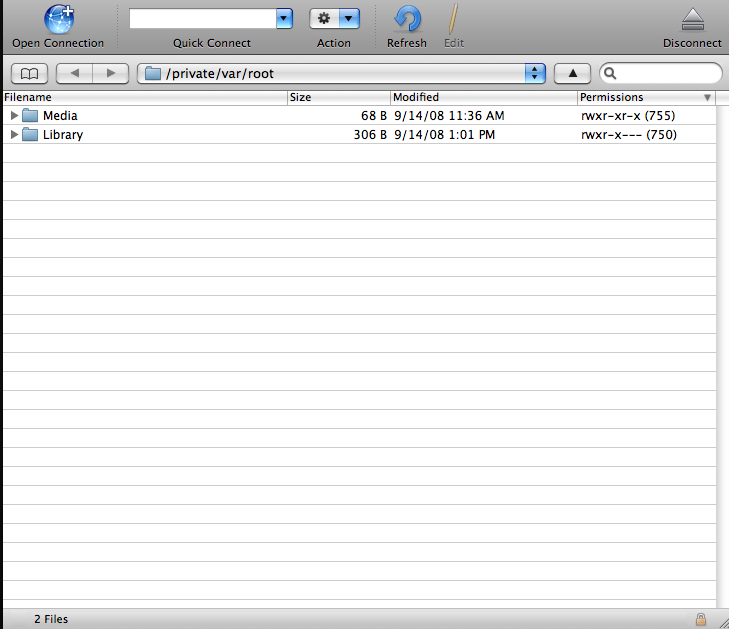The width and height of the screenshot is (729, 629).
Task: Expand the Media folder disclosure triangle
Action: 14,115
